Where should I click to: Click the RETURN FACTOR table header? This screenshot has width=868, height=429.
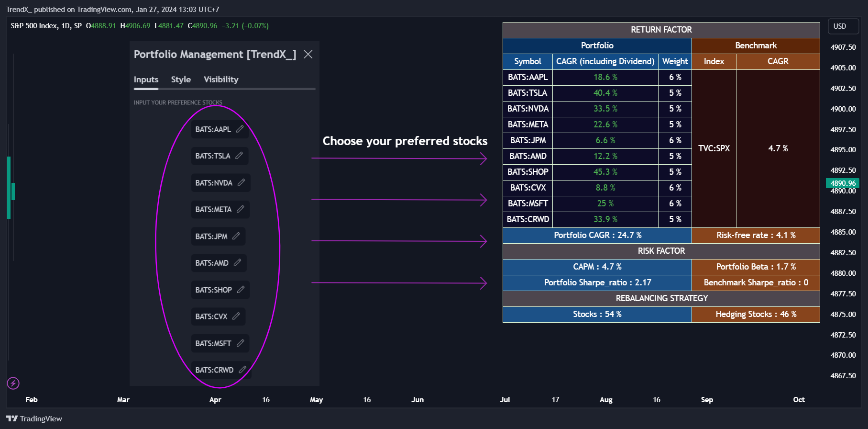click(x=661, y=30)
